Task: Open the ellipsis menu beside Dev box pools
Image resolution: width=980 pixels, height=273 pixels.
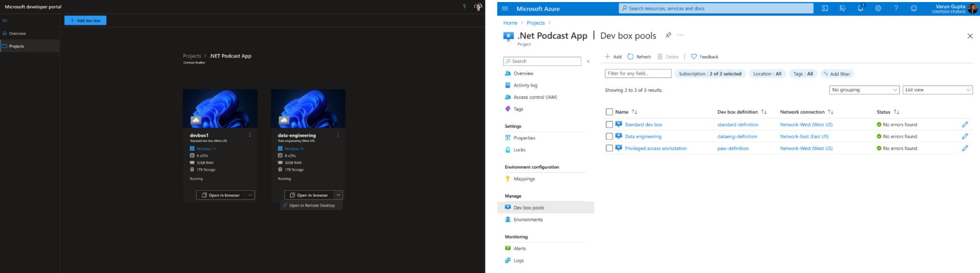Action: pyautogui.click(x=680, y=35)
